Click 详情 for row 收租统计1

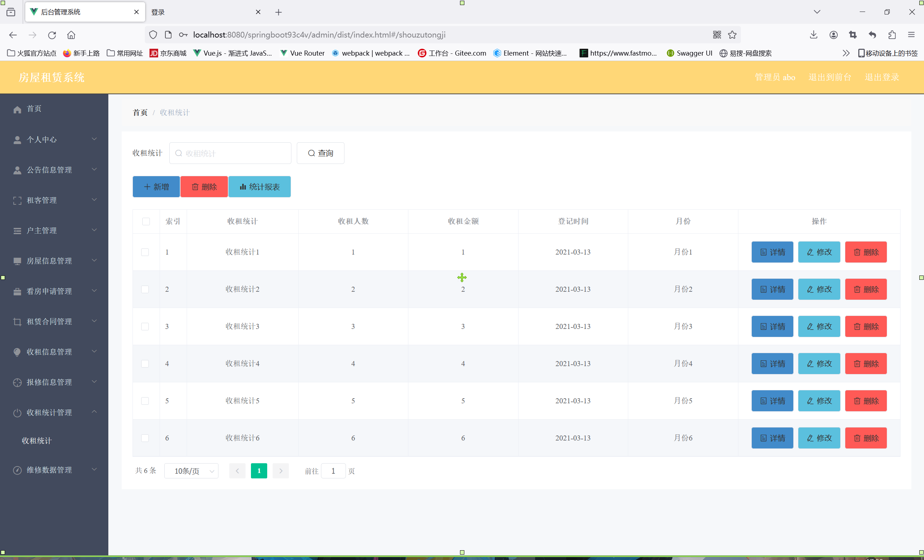pos(772,252)
